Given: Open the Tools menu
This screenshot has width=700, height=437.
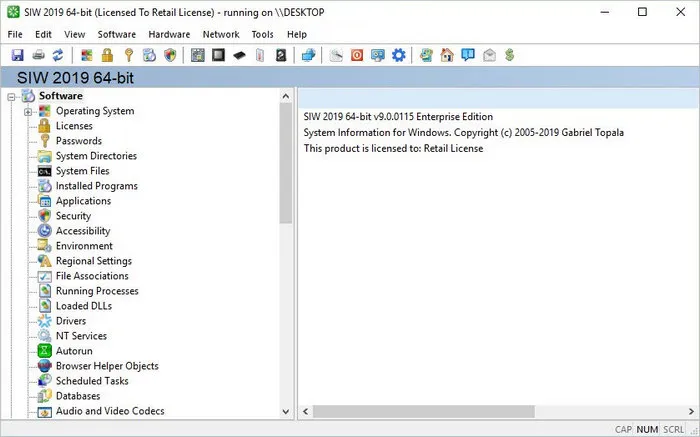Looking at the screenshot, I should (262, 34).
